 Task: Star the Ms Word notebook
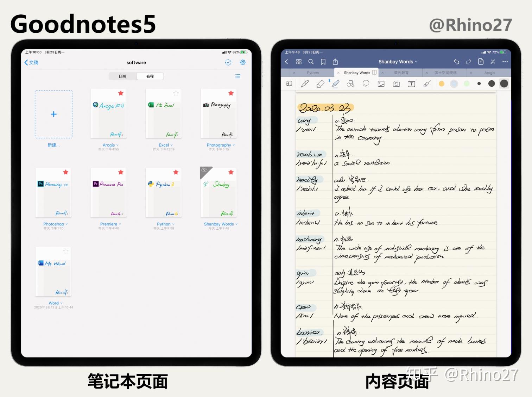[x=66, y=251]
